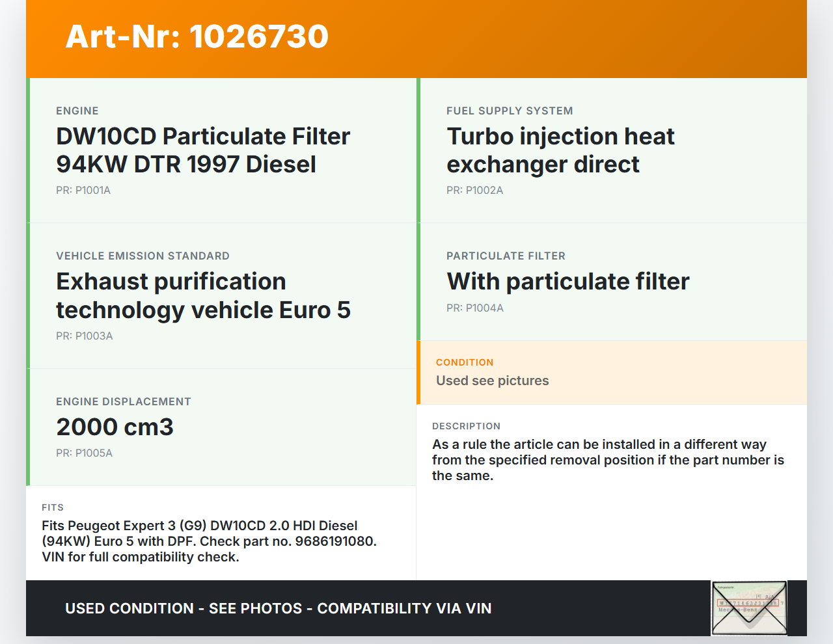Click the PR: P1001A code
Screen dimensions: 833x644
coord(83,191)
